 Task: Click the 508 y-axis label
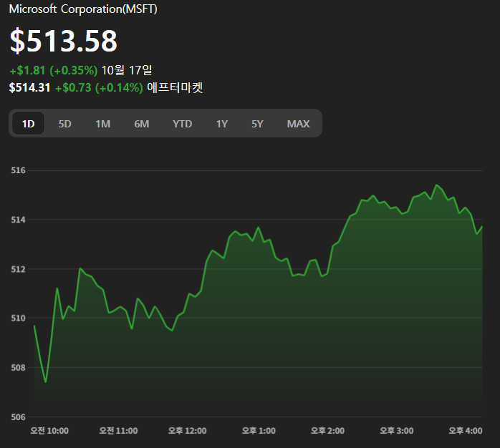[x=18, y=368]
